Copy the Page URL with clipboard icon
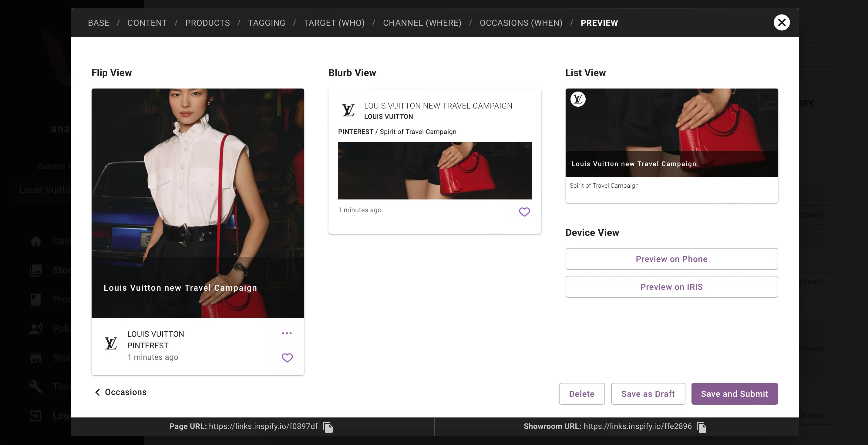The width and height of the screenshot is (868, 445). pyautogui.click(x=328, y=427)
